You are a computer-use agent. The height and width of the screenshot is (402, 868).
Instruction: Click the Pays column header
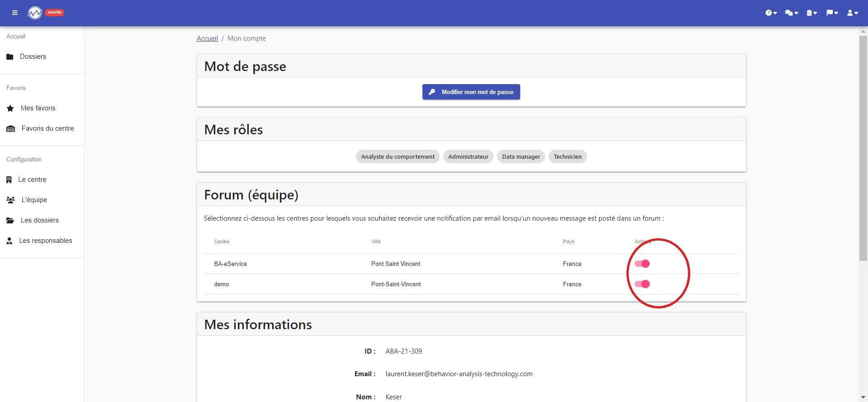pos(569,241)
